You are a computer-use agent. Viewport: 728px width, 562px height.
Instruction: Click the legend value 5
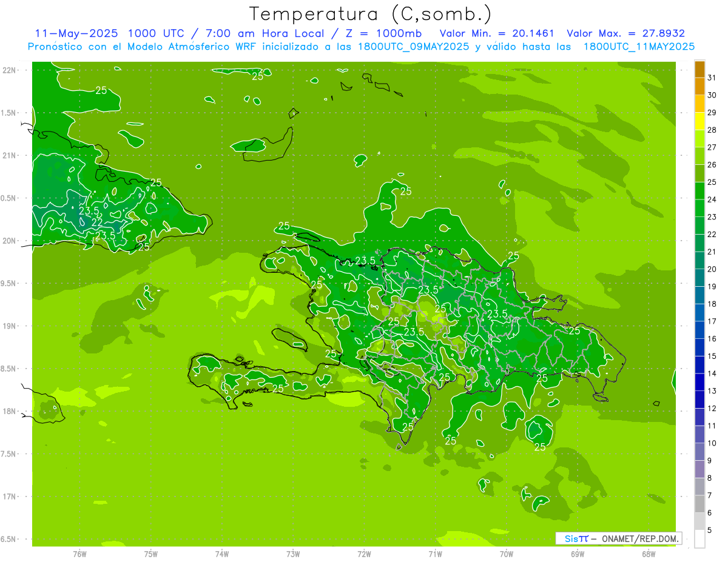click(710, 530)
